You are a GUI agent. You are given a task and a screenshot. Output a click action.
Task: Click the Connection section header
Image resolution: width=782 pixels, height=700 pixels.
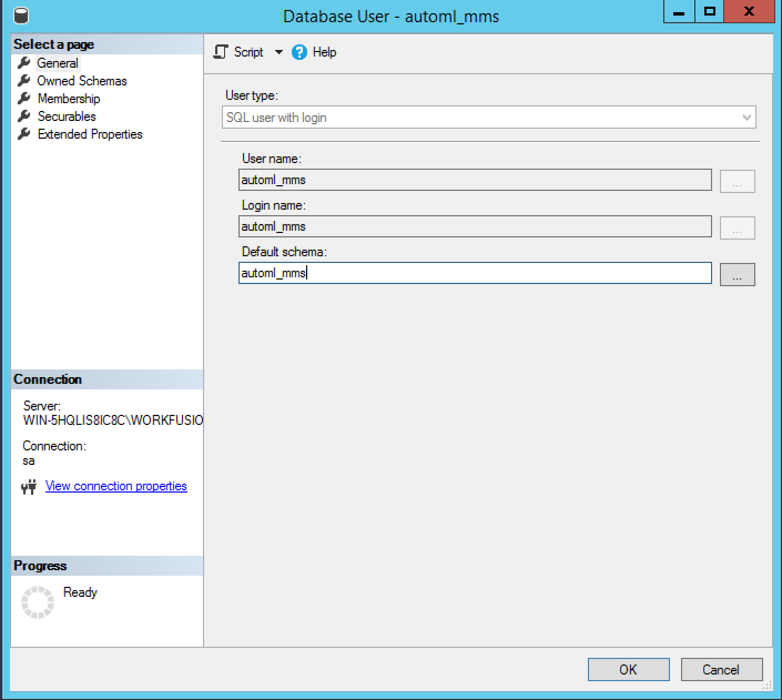(x=107, y=379)
